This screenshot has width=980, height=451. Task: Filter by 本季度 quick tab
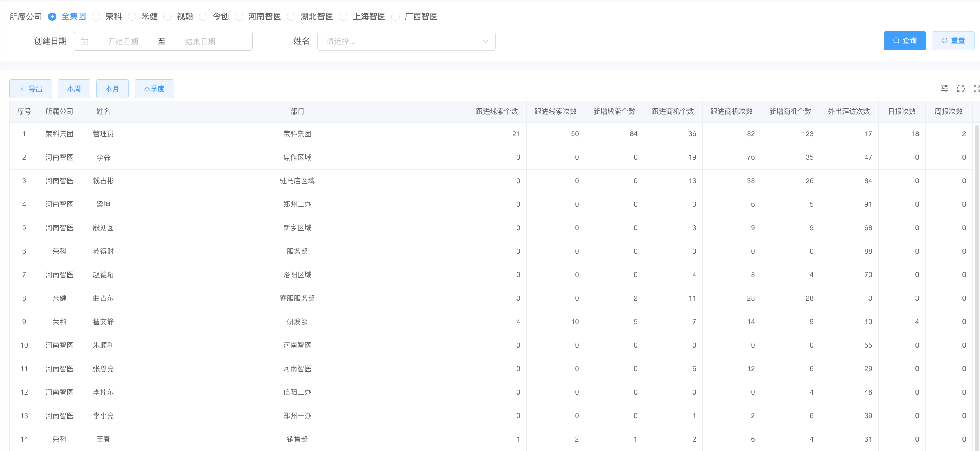(x=154, y=89)
